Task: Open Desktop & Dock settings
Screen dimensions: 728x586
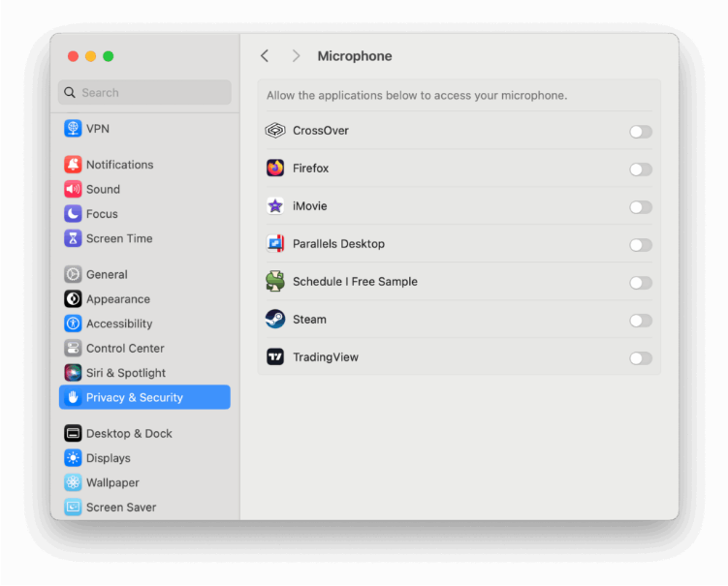Action: coord(144,433)
